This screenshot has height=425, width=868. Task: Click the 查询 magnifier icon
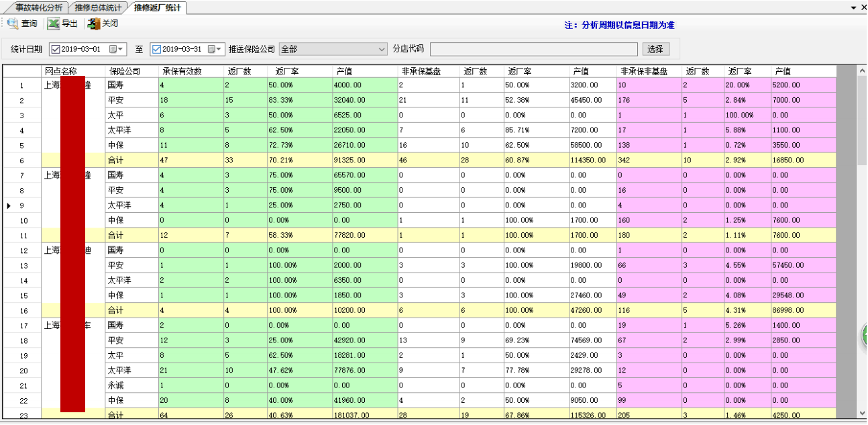tap(13, 23)
